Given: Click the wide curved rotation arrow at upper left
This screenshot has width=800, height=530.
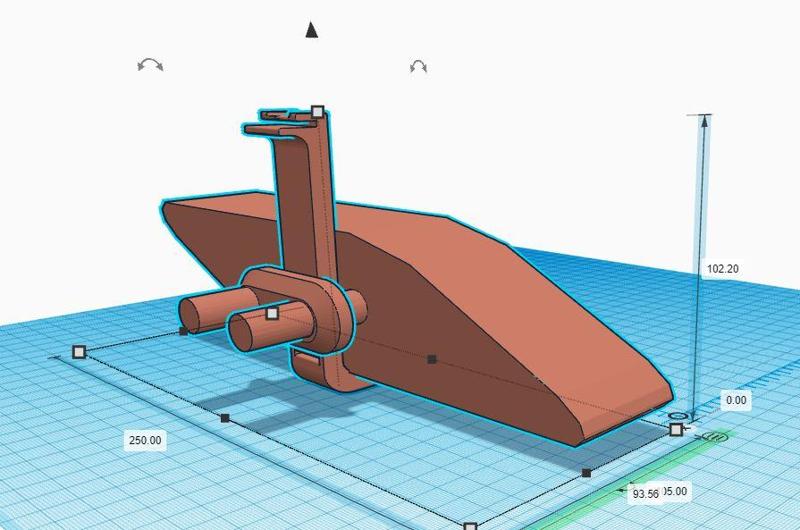Looking at the screenshot, I should [x=151, y=65].
